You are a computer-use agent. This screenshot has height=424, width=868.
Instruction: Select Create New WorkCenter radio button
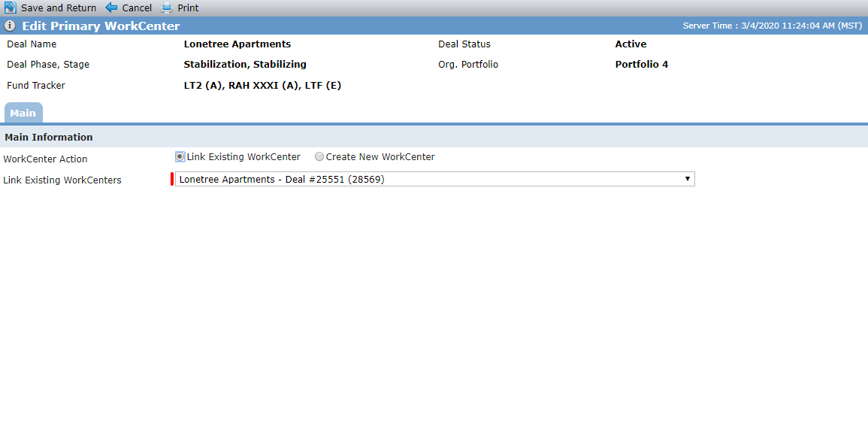(x=319, y=156)
